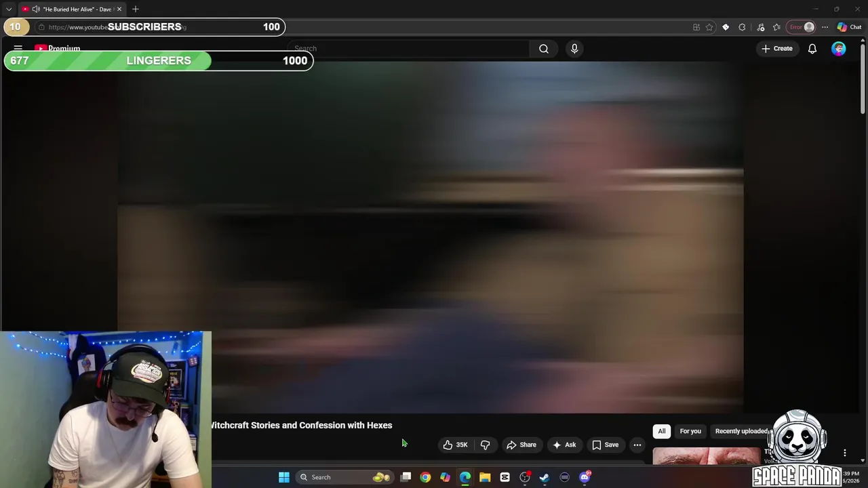Activate voice search microphone icon
The image size is (868, 488).
[x=574, y=49]
